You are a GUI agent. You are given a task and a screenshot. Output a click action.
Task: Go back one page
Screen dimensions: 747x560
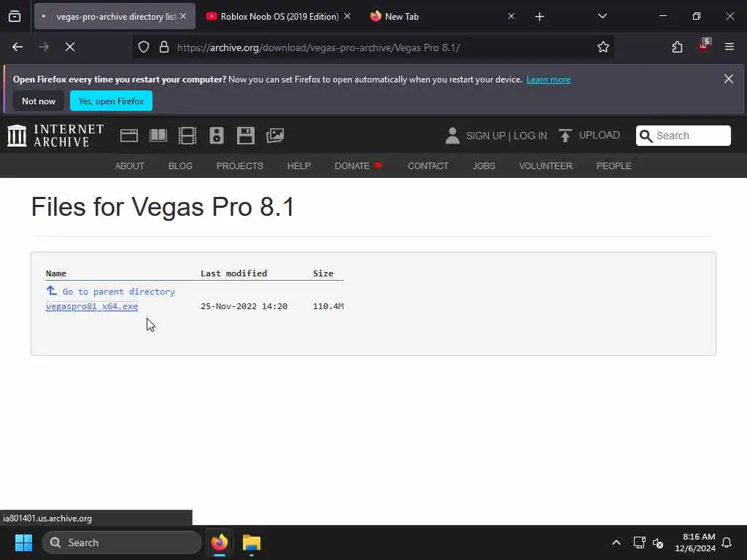(x=18, y=47)
